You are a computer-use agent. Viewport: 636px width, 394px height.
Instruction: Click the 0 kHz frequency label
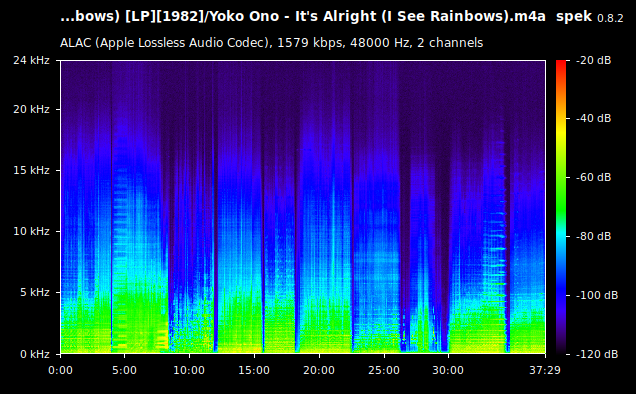click(x=35, y=354)
